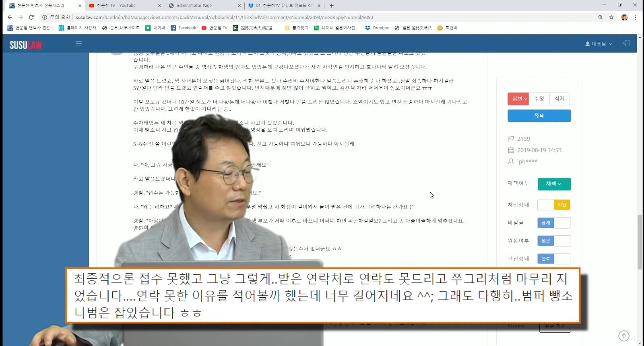Toggle the 비밀글 switch showing 공개
Image resolution: width=644 pixels, height=346 pixels.
click(x=554, y=223)
